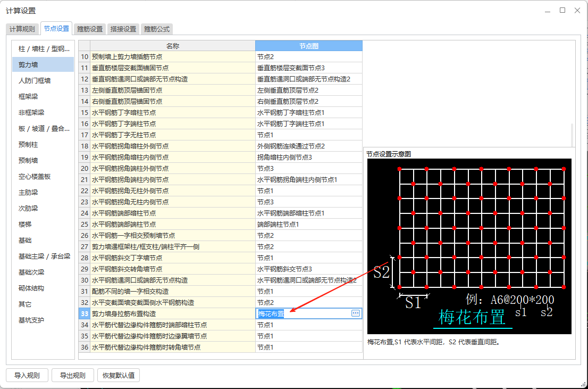Open the 箍筋设置 tab
Image resolution: width=588 pixels, height=389 pixels.
[90, 29]
